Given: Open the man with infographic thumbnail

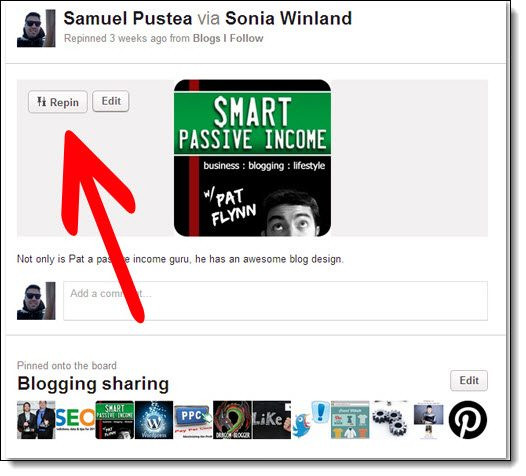Looking at the screenshot, I should 429,420.
